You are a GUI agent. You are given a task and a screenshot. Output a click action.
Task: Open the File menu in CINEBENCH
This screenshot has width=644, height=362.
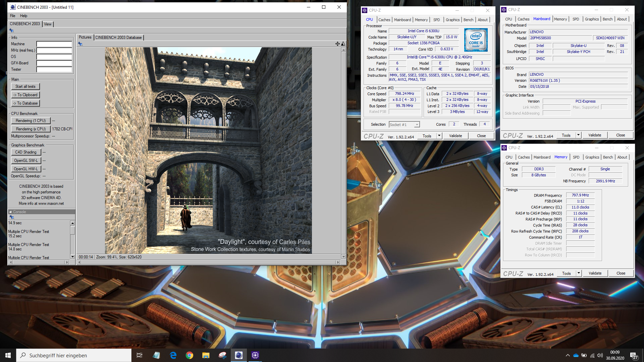pos(13,16)
